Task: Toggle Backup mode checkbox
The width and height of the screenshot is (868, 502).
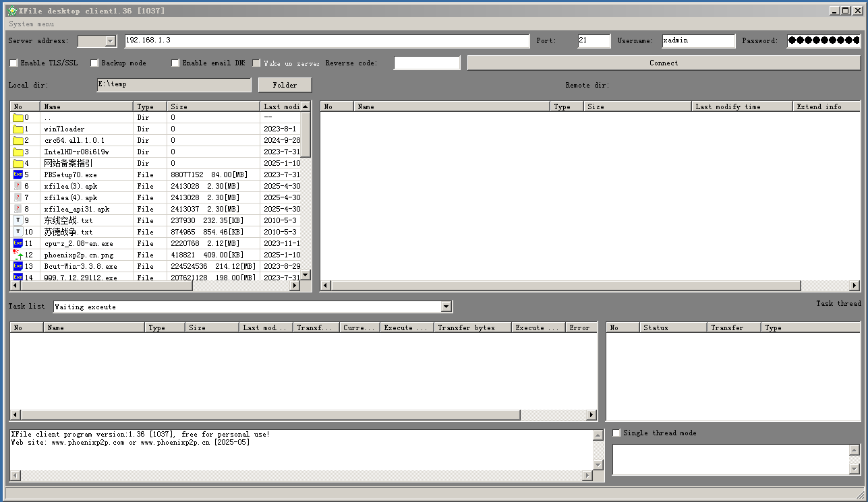Action: click(94, 63)
